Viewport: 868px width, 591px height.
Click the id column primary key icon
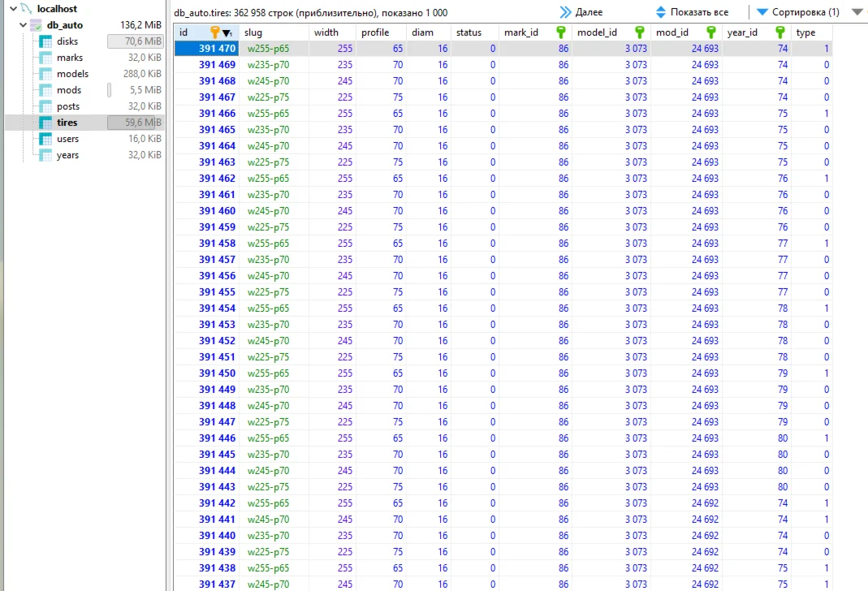point(215,32)
